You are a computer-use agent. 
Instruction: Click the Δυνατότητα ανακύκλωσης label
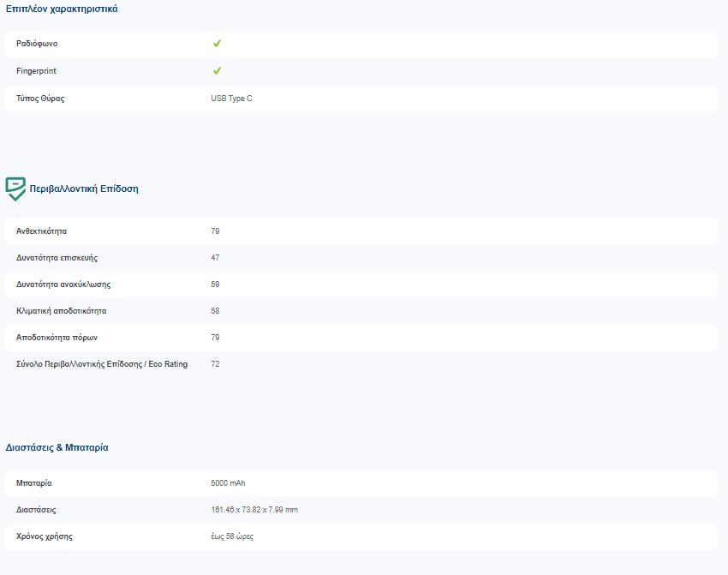63,285
